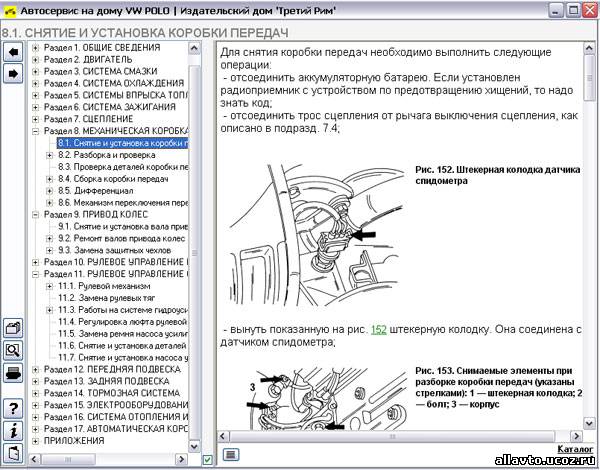
Task: Expand 11.3. Работы на системе гидроусилителя
Action: [x=49, y=310]
